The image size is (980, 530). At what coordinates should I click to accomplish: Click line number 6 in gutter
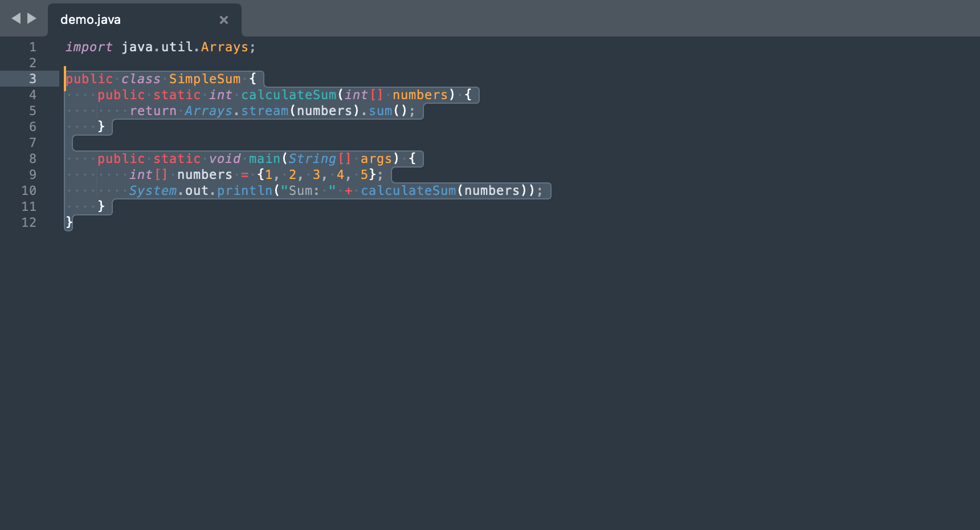tap(32, 127)
